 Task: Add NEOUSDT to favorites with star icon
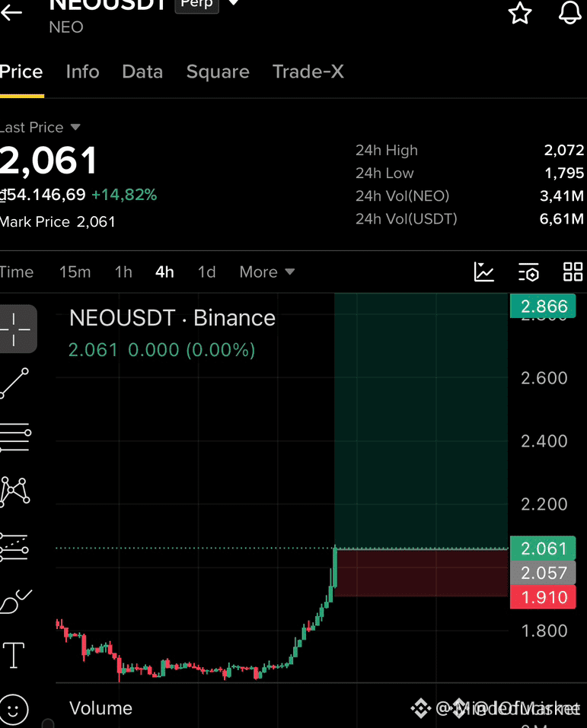(519, 12)
